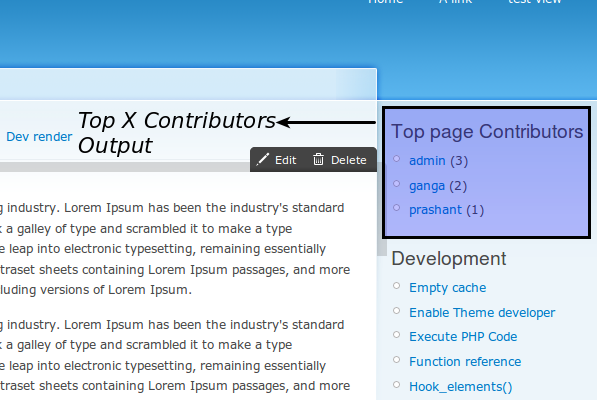Screen dimensions: 597x400
Task: Choose the Delete tab label
Action: click(x=348, y=160)
